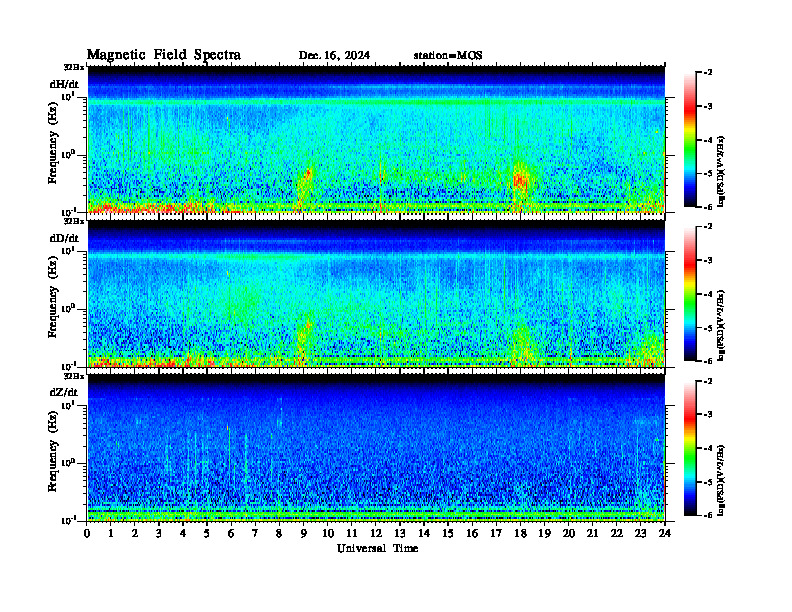
Task: Click the burst near 9 UT in the dD/dt spectrogram
Action: pyautogui.click(x=304, y=333)
